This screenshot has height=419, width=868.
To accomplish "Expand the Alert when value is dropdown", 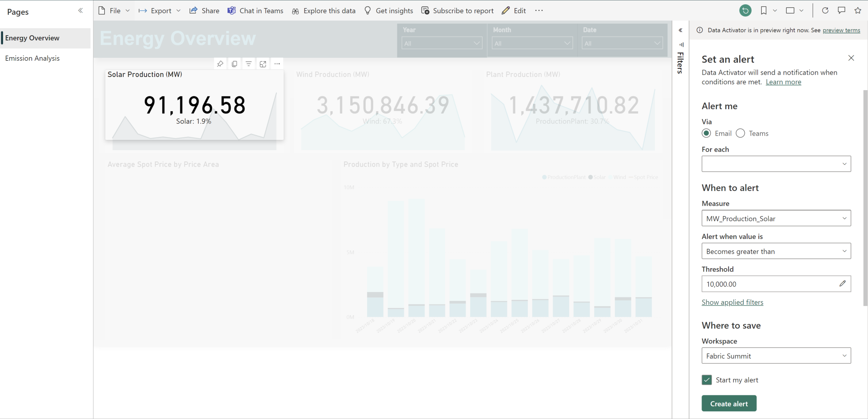I will tap(776, 251).
